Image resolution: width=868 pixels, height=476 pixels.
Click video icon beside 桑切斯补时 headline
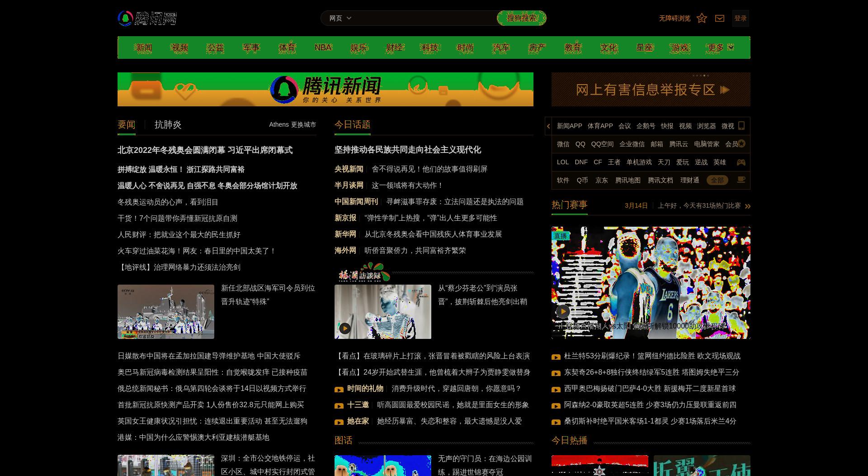pyautogui.click(x=556, y=422)
